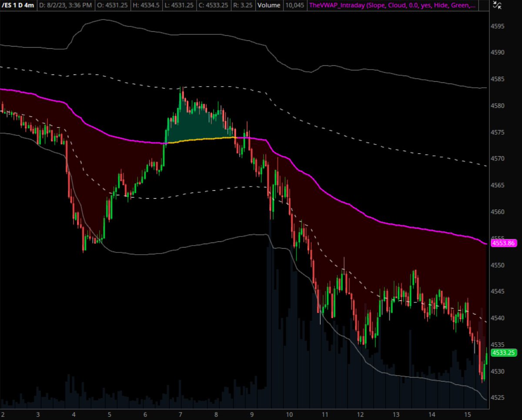Open TheVWAP_Intraday study label
The width and height of the screenshot is (522, 420).
(392, 6)
